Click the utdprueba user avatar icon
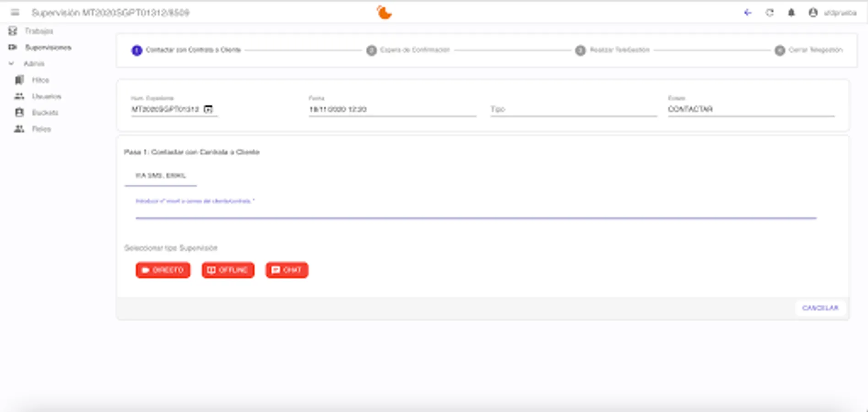The image size is (868, 412). tap(814, 13)
